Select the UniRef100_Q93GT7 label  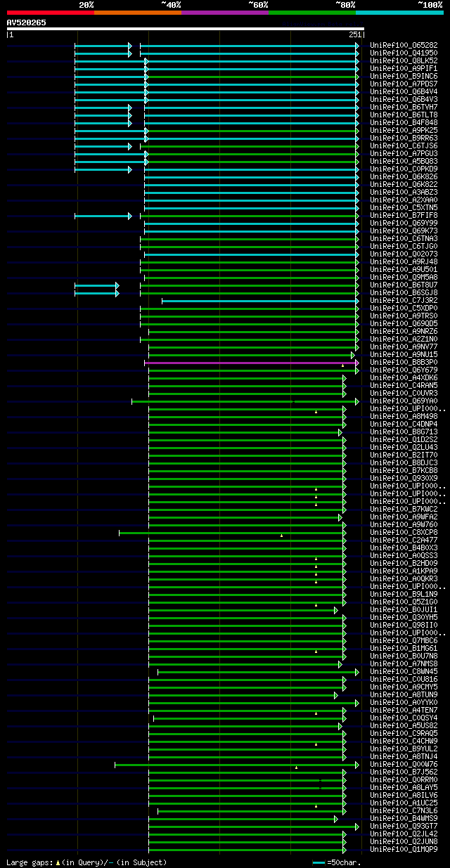(404, 826)
